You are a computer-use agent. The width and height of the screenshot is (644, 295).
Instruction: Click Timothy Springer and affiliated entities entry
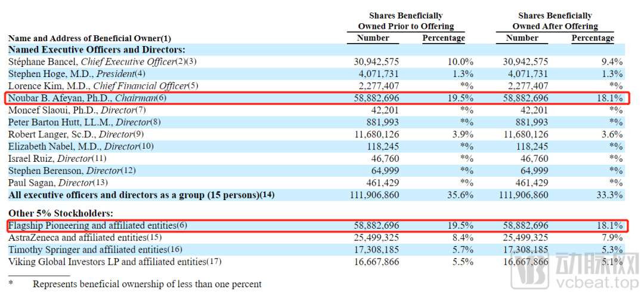pos(95,250)
